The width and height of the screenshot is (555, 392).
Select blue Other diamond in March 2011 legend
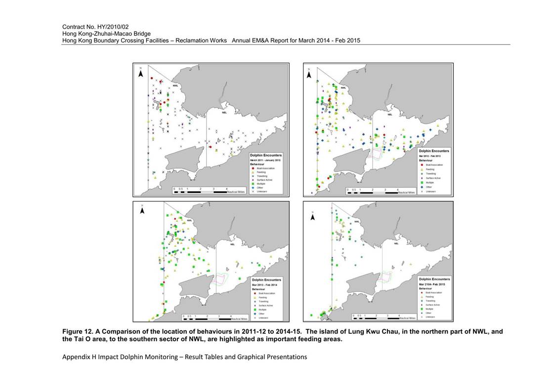coord(253,188)
